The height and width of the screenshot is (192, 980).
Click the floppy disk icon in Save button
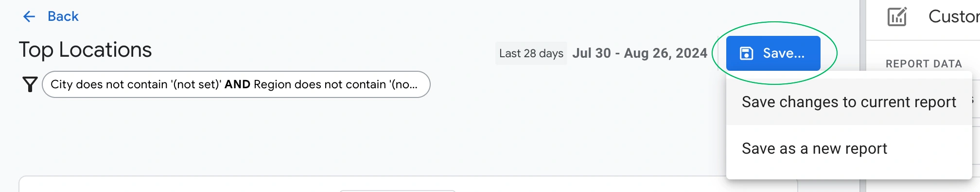pyautogui.click(x=746, y=53)
